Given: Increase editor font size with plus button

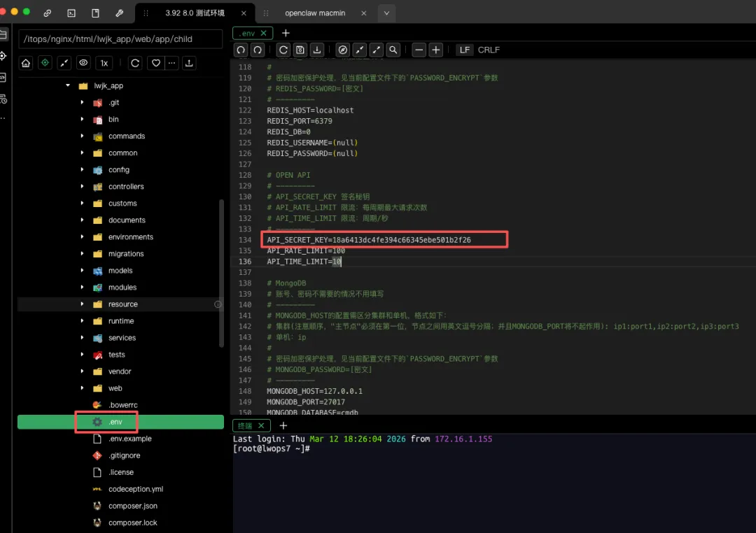Looking at the screenshot, I should point(436,50).
